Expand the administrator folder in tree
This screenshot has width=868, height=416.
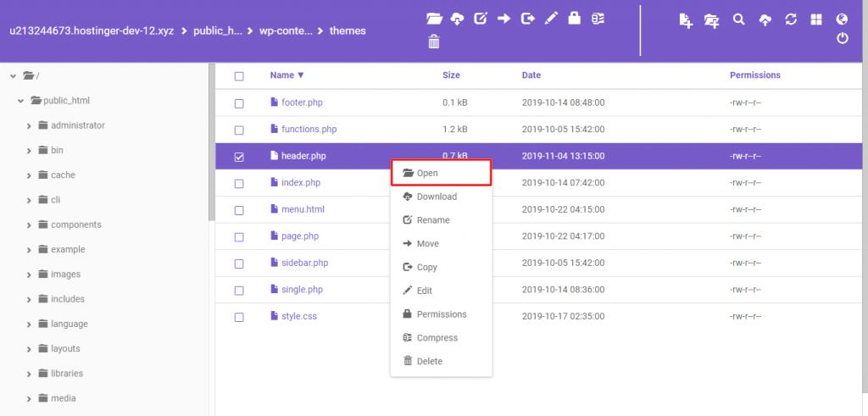tap(30, 125)
